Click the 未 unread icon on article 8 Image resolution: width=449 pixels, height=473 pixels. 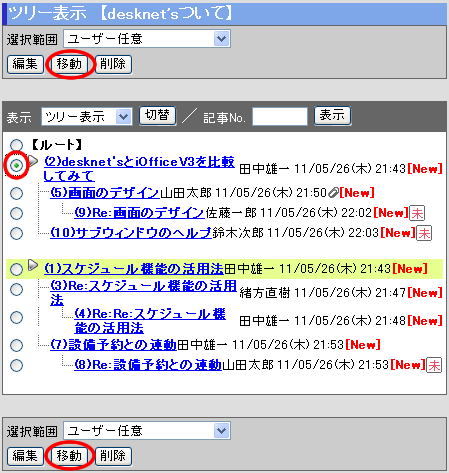coord(434,365)
